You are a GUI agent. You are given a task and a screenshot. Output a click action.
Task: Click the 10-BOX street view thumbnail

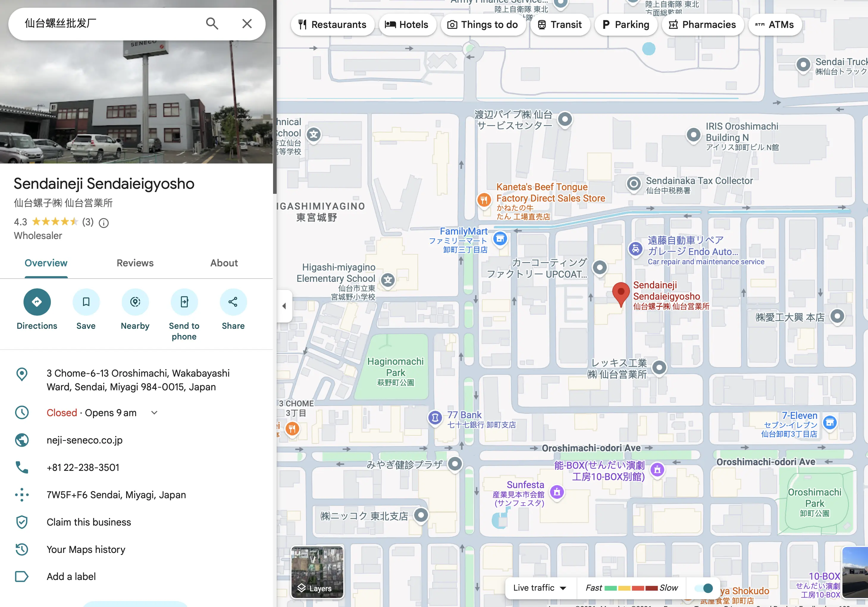[x=855, y=572]
